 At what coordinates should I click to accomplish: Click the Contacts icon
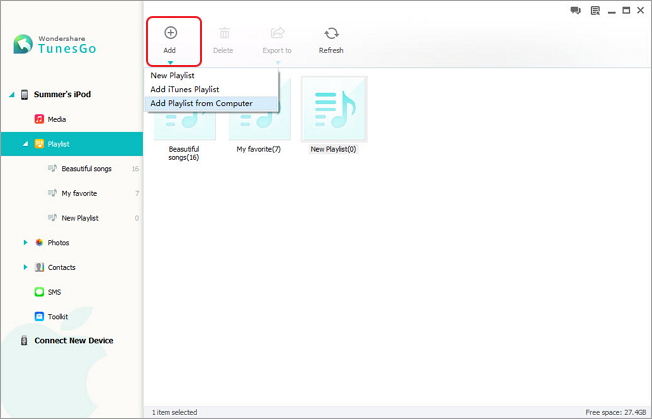click(39, 267)
